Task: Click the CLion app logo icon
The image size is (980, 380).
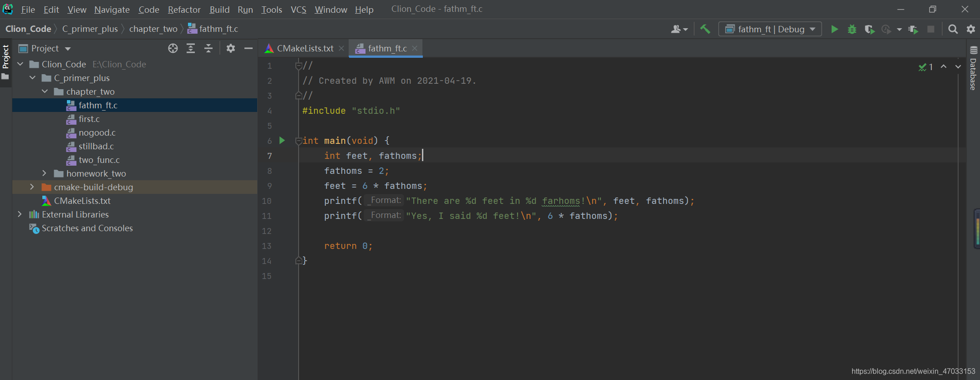Action: (x=8, y=9)
